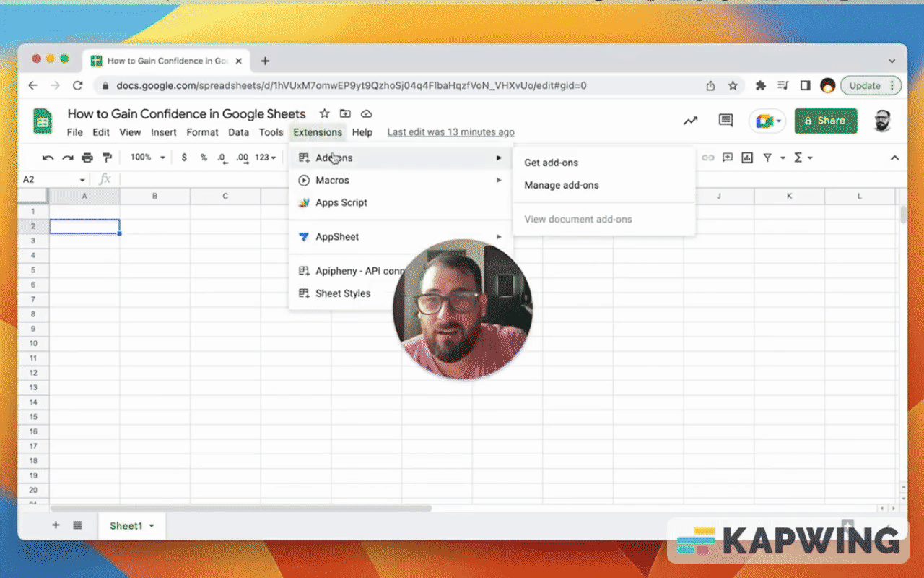
Task: Reload the page with the refresh icon
Action: point(77,85)
